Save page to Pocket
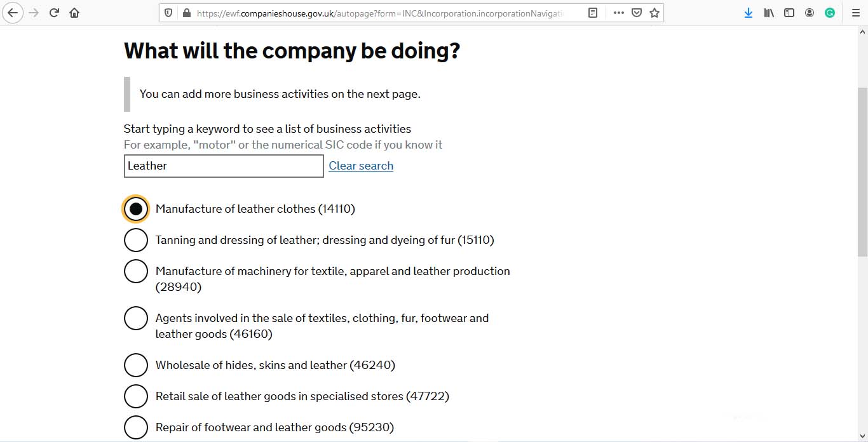 click(637, 13)
